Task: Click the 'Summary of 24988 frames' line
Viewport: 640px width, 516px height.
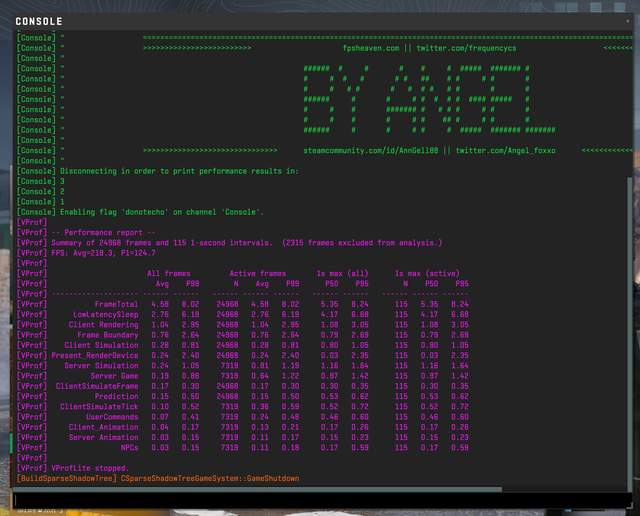Action: click(247, 243)
